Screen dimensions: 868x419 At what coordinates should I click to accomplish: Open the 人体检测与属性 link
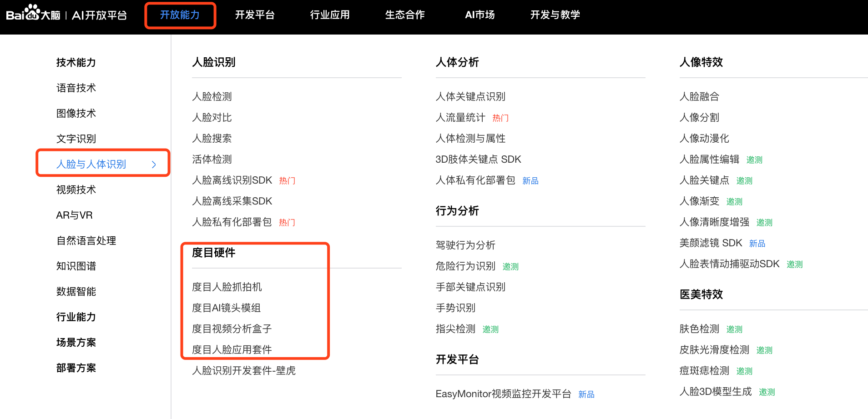tap(470, 138)
